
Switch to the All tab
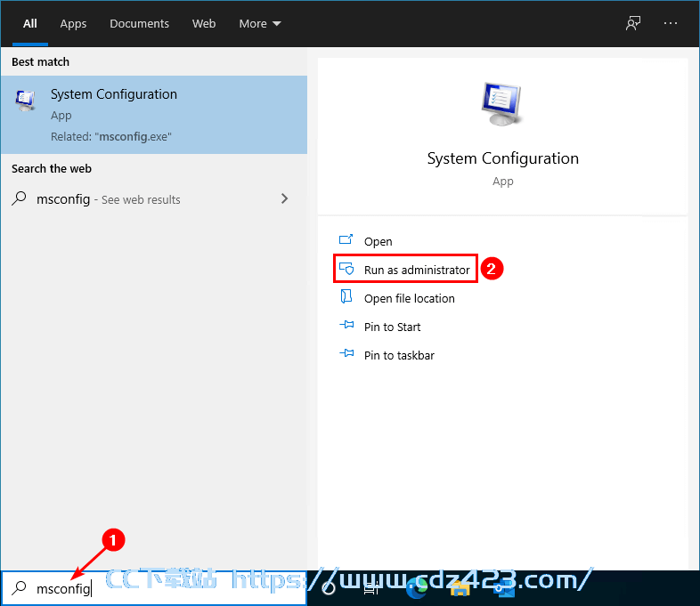[30, 24]
